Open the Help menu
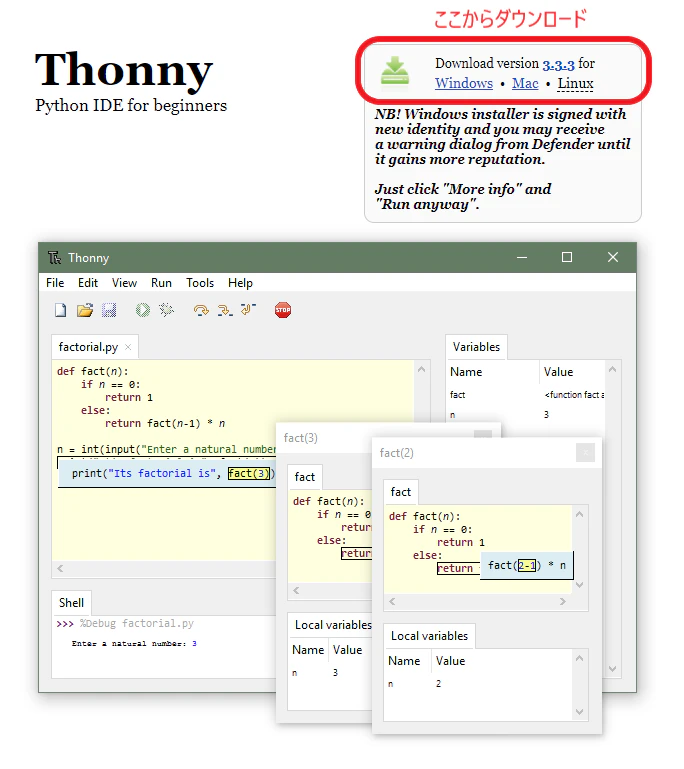Image resolution: width=684 pixels, height=769 pixels. point(240,283)
